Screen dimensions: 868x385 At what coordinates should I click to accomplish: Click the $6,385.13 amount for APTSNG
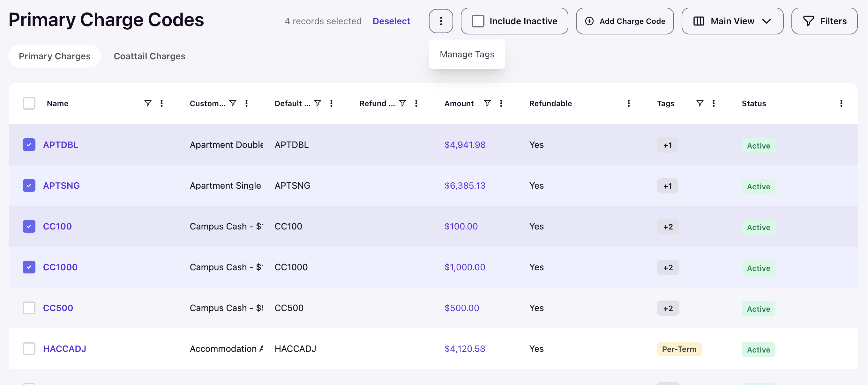click(465, 185)
